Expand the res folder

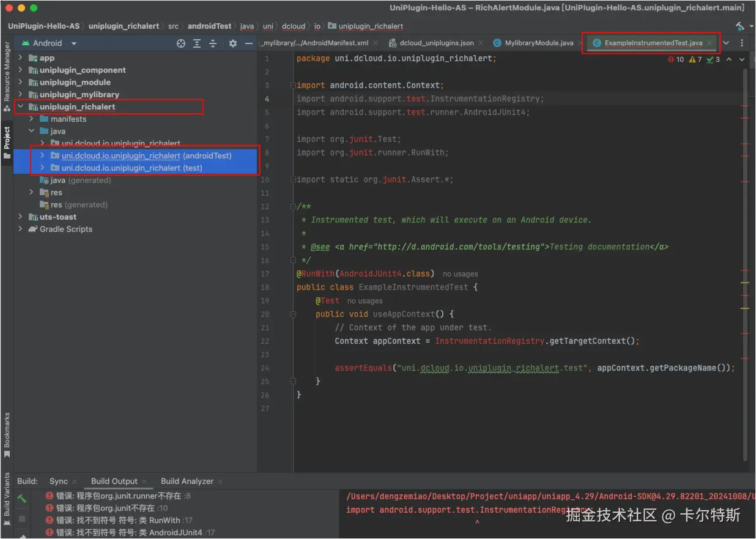pos(31,192)
